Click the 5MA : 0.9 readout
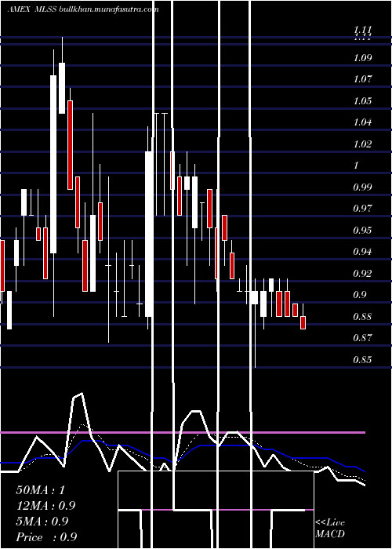The width and height of the screenshot is (392, 549). pos(42,522)
